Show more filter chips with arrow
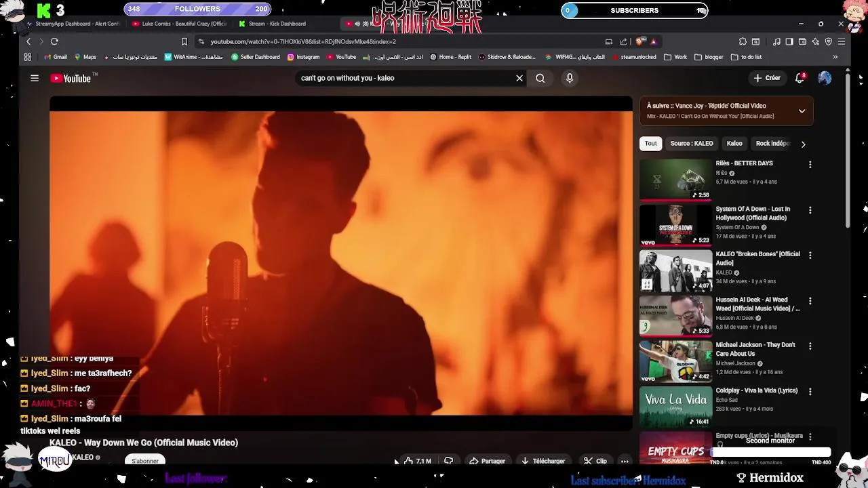 [804, 144]
